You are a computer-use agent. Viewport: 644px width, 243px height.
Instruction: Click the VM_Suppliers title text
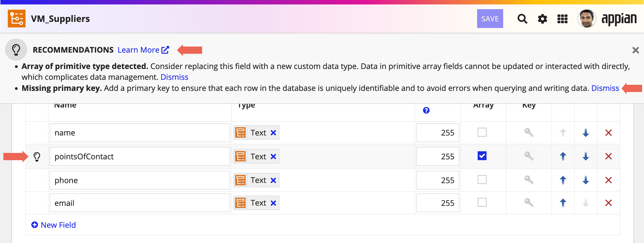click(60, 19)
